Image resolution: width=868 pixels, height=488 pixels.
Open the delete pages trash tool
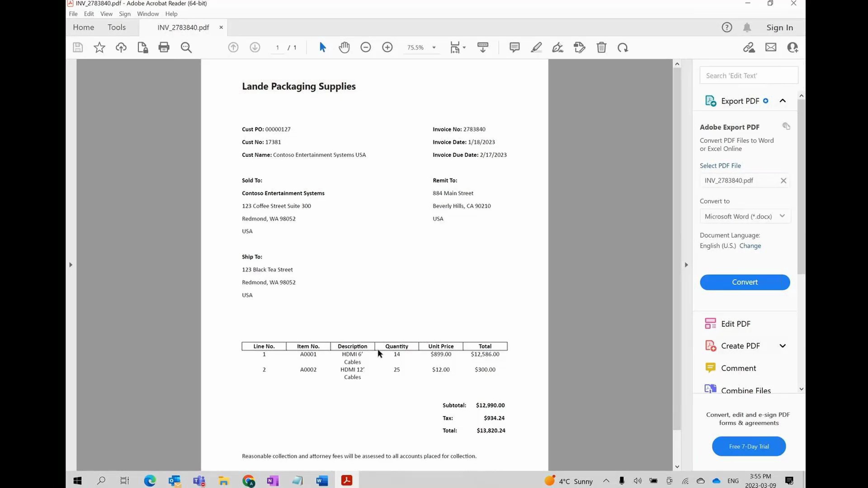[601, 47]
